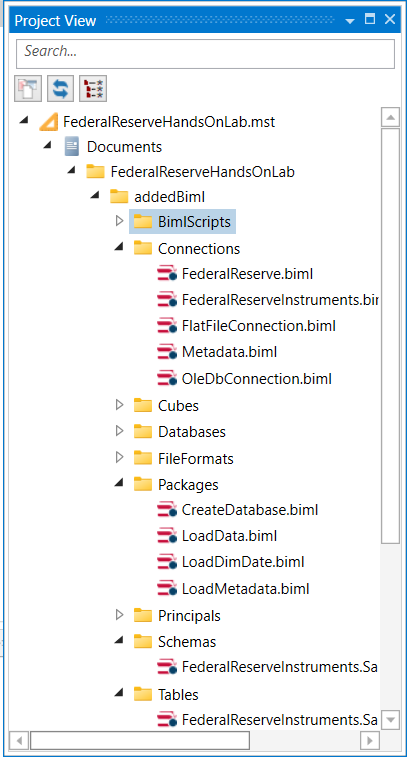Select FederalReserveInstruments file name under Tables

tap(279, 720)
